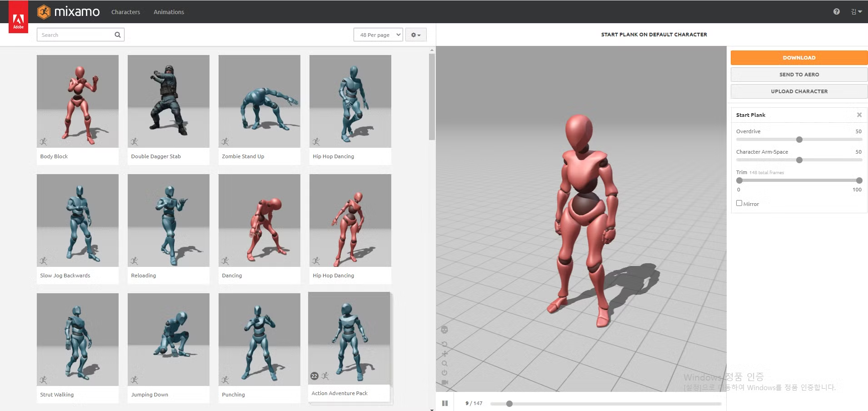
Task: Click the Download button
Action: click(x=799, y=58)
